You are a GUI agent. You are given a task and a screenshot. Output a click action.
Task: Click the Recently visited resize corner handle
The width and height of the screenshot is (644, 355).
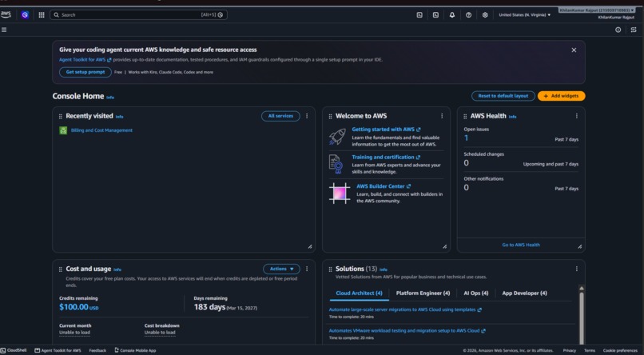pos(310,246)
